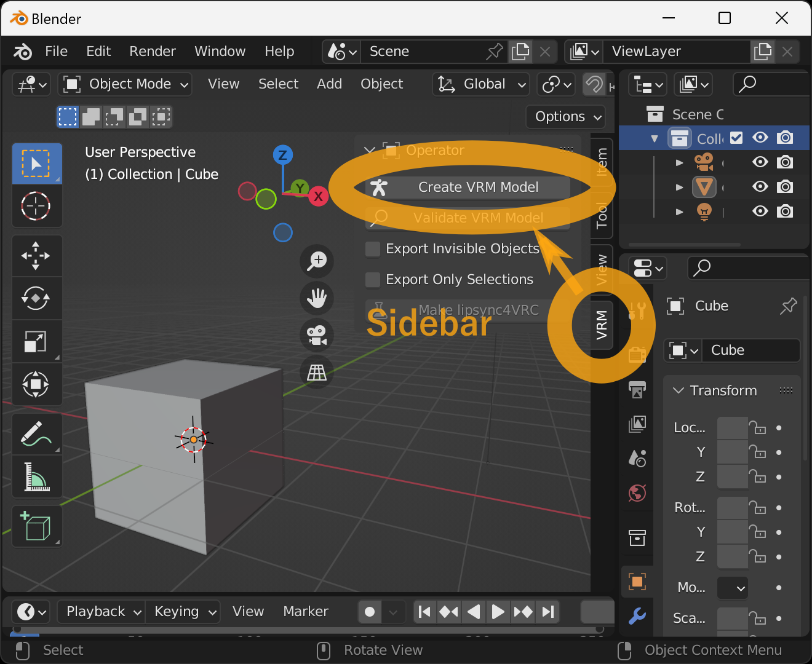This screenshot has width=812, height=664.
Task: Open the Edit menu
Action: tap(98, 52)
